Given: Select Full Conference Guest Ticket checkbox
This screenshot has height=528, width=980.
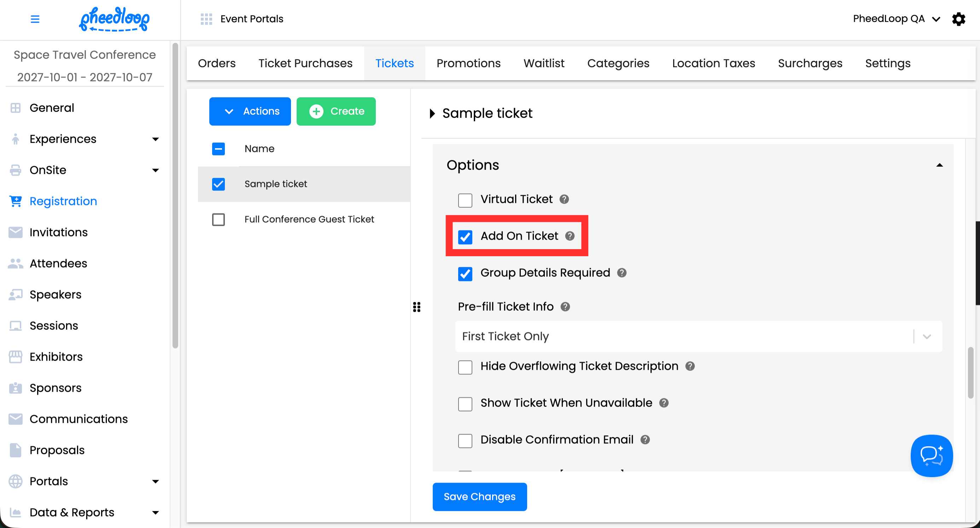Looking at the screenshot, I should [x=218, y=220].
